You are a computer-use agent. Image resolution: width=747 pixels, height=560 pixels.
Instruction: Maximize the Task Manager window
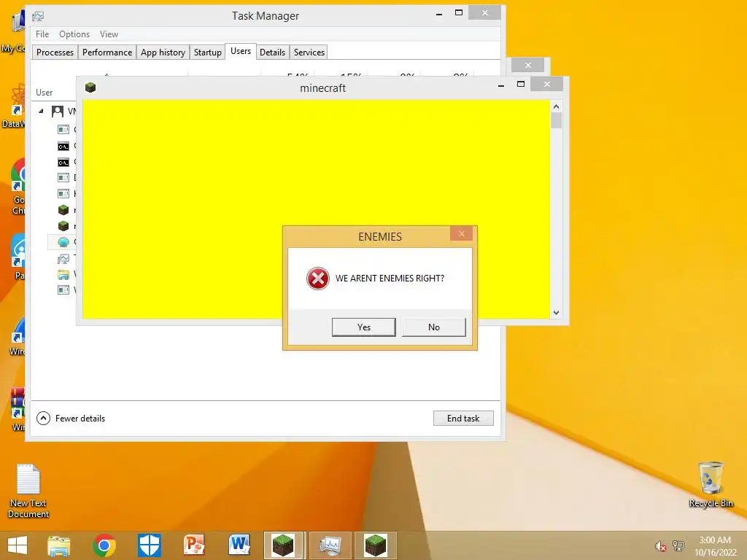[459, 13]
